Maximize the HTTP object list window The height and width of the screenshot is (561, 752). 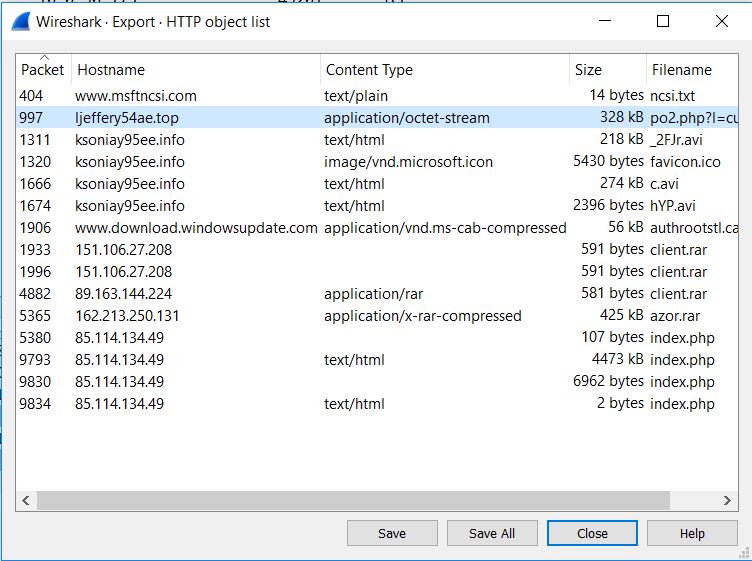pyautogui.click(x=663, y=21)
